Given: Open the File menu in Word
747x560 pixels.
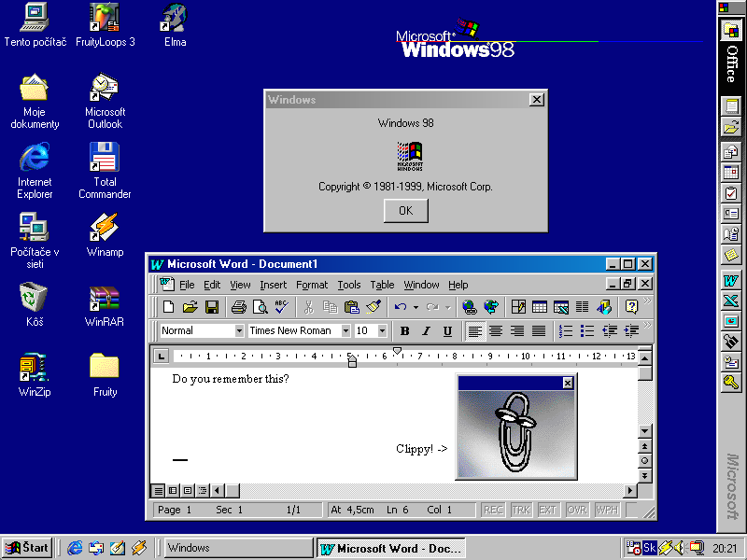Looking at the screenshot, I should point(187,285).
